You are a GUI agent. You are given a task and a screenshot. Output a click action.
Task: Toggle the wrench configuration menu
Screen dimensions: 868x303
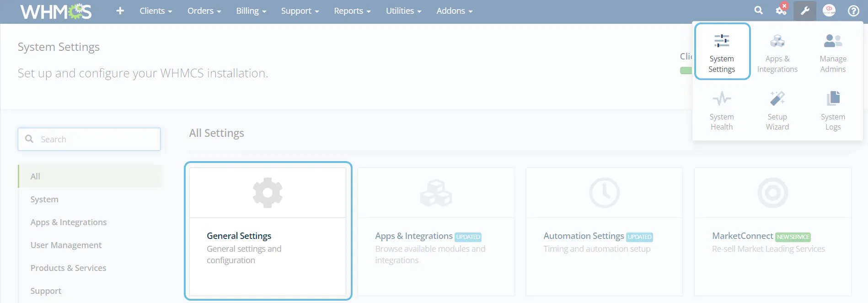click(x=805, y=11)
